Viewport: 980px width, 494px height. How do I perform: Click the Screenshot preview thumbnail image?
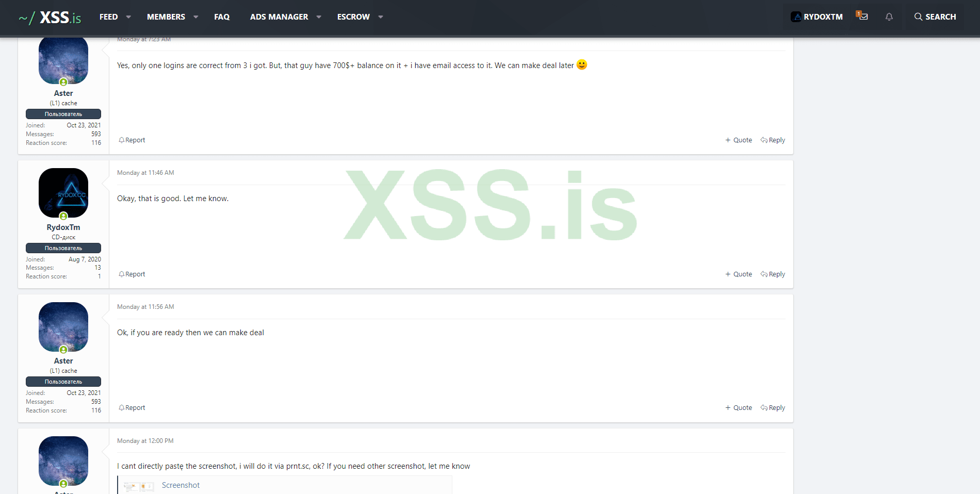(x=139, y=486)
